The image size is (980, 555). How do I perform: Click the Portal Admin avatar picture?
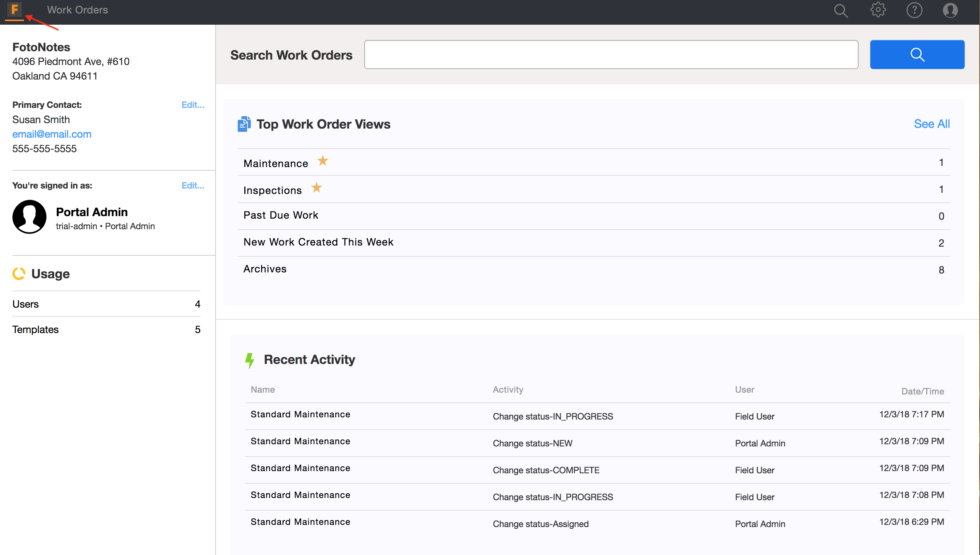tap(29, 217)
